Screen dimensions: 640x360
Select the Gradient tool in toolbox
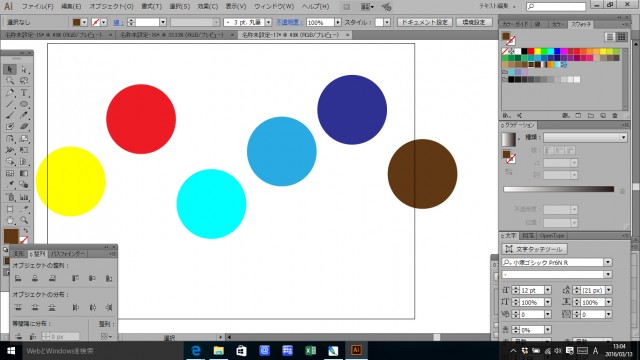(24, 173)
